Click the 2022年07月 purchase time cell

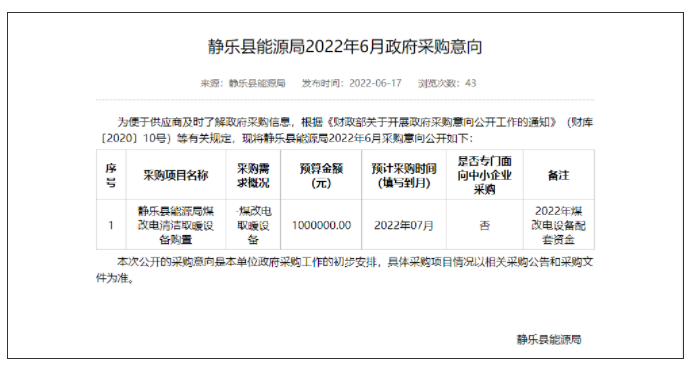(x=404, y=225)
